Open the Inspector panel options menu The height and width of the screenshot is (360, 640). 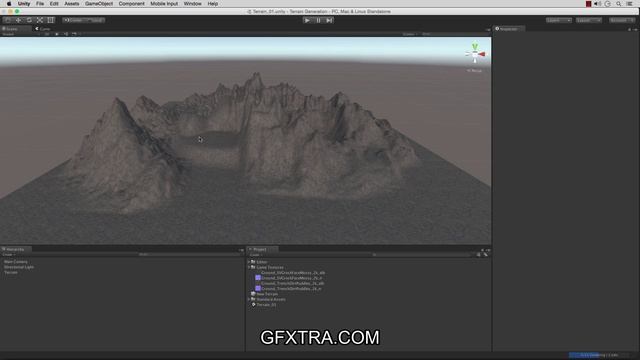(636, 29)
